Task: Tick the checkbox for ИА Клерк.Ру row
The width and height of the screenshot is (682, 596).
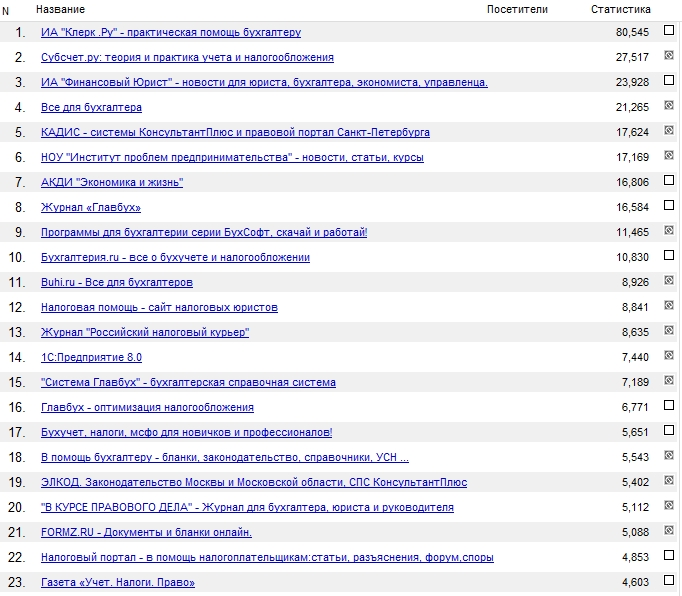Action: tap(669, 30)
